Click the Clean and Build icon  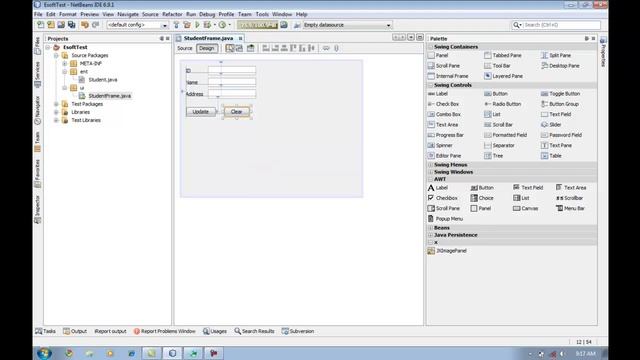pyautogui.click(x=187, y=25)
